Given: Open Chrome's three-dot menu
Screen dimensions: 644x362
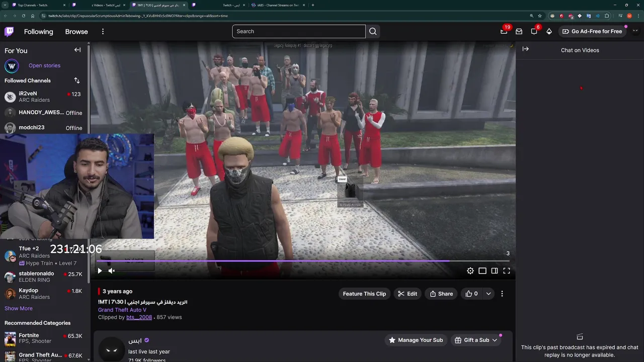Looking at the screenshot, I should [638, 16].
